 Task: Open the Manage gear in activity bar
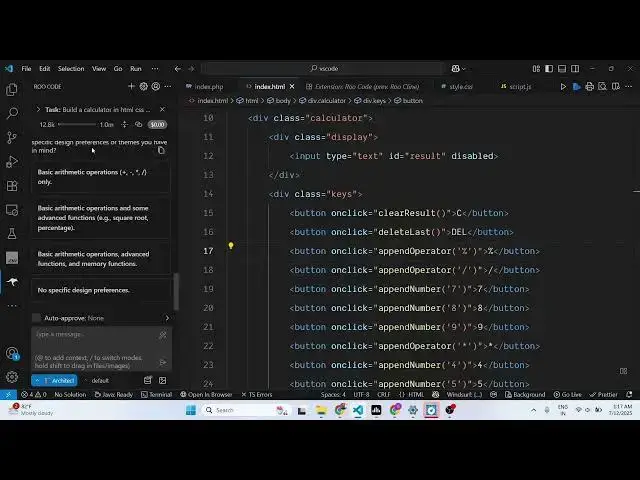[12, 376]
